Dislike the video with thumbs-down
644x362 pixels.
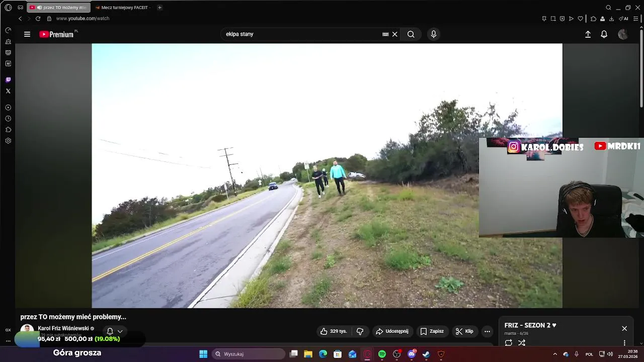click(x=360, y=331)
